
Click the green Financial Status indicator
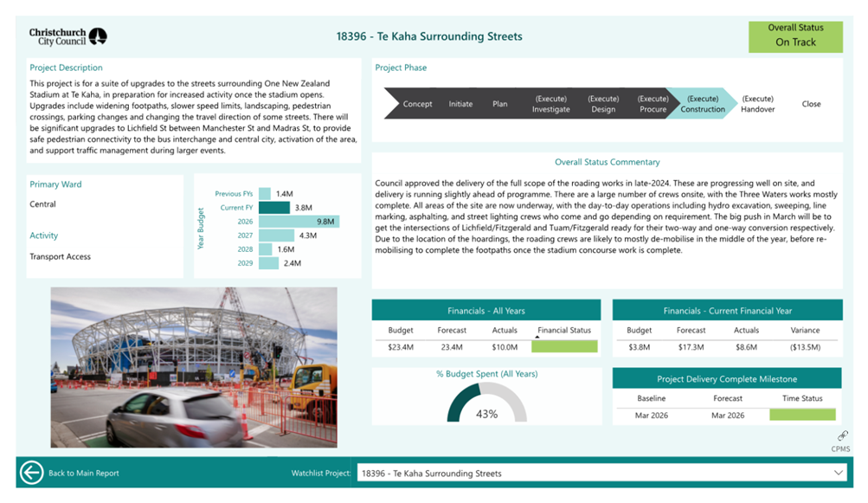[x=564, y=347]
